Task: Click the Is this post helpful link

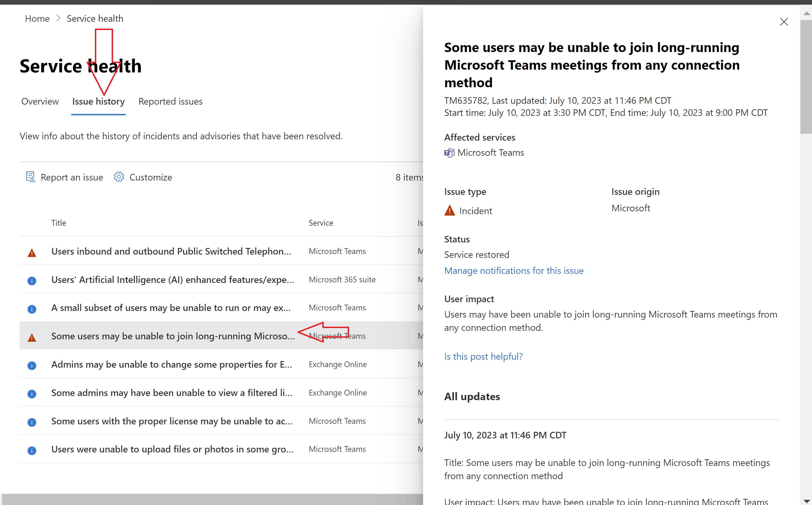Action: [x=483, y=356]
